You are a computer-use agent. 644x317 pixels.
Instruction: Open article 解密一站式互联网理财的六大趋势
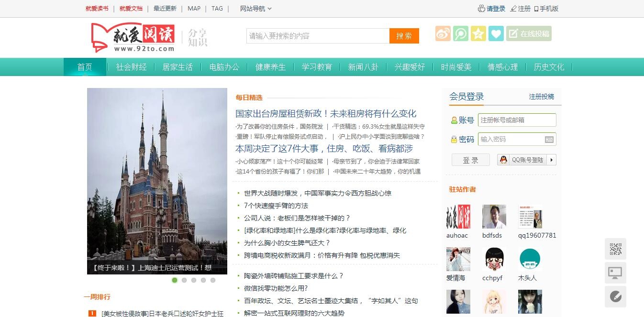[294, 313]
